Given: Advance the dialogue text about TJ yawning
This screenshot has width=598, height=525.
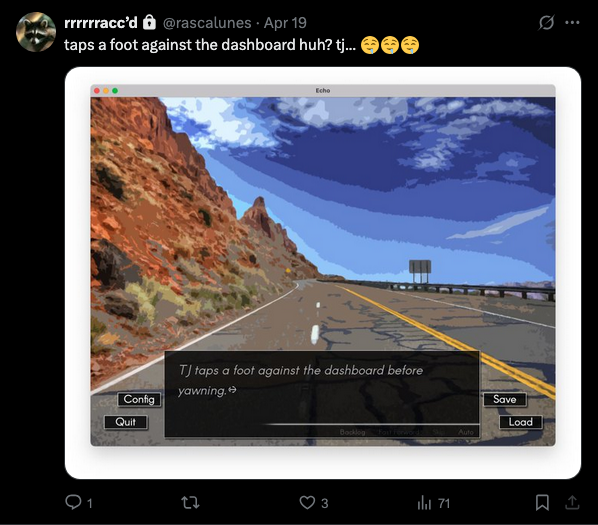Looking at the screenshot, I should click(x=322, y=393).
